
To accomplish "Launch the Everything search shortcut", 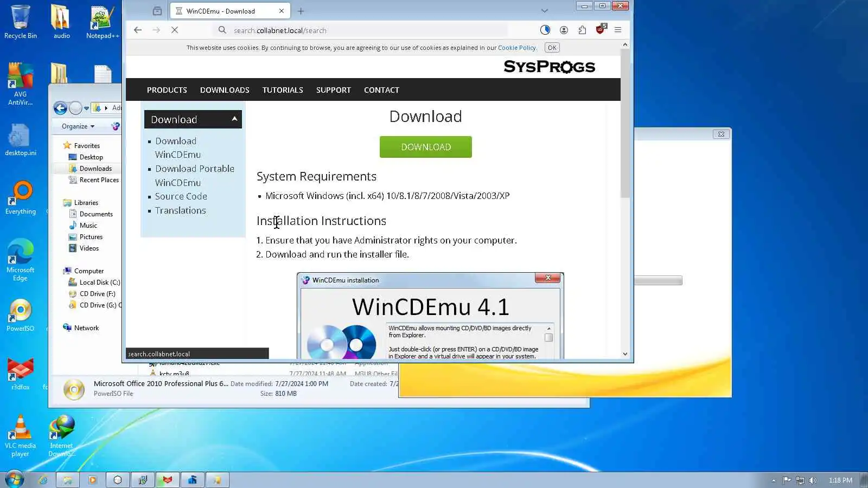I will click(x=21, y=198).
